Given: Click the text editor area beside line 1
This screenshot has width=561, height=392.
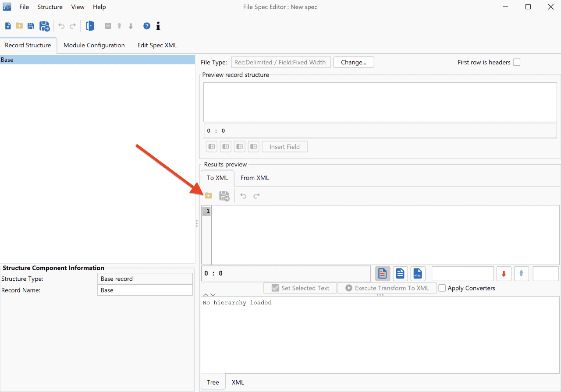Looking at the screenshot, I should click(386, 235).
